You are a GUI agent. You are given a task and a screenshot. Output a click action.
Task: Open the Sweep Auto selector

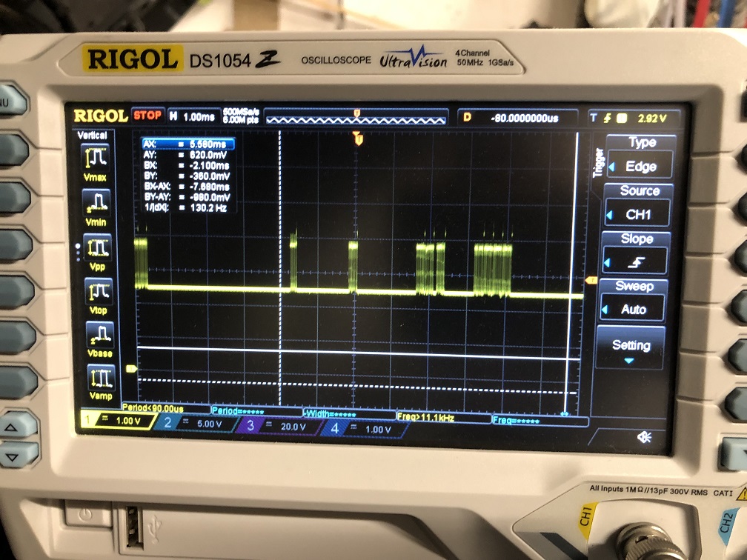click(x=633, y=300)
